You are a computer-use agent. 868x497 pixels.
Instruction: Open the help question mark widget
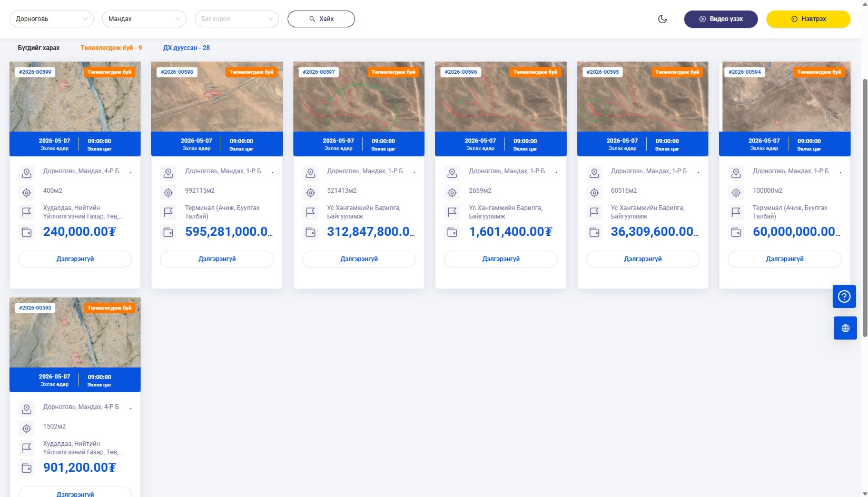pyautogui.click(x=844, y=296)
